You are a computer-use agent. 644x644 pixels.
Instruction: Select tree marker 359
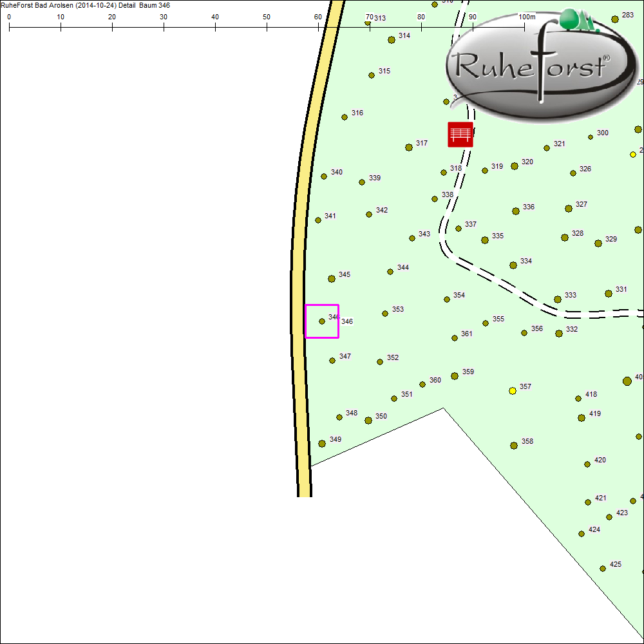click(x=455, y=375)
